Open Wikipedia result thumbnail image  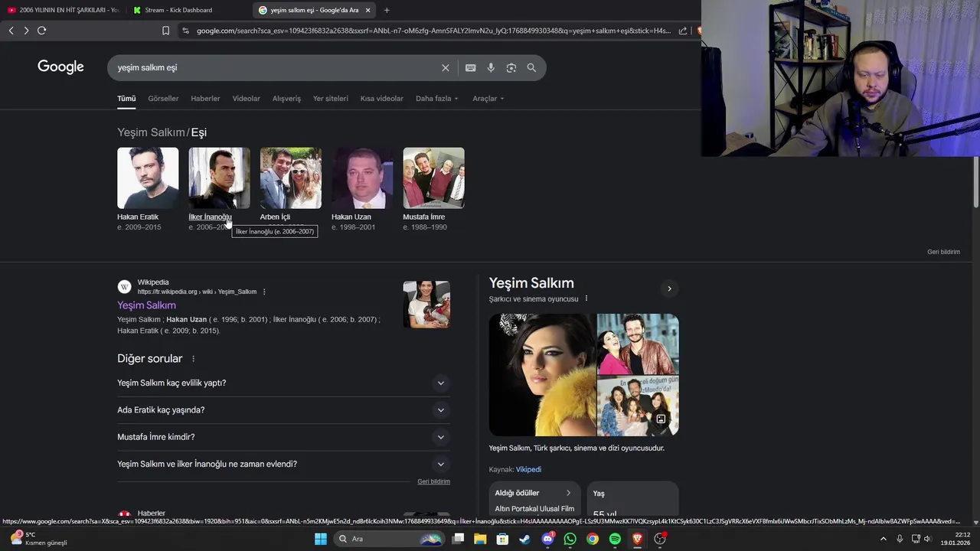coord(426,305)
